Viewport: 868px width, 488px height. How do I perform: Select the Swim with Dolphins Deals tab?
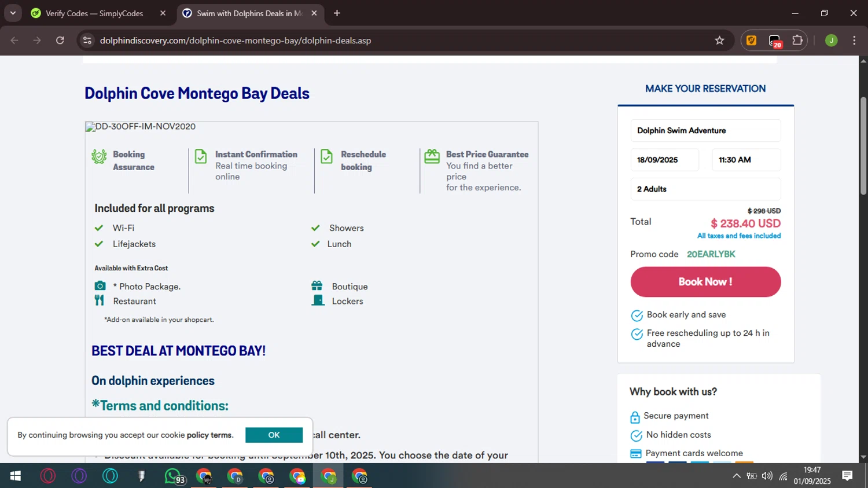[249, 13]
